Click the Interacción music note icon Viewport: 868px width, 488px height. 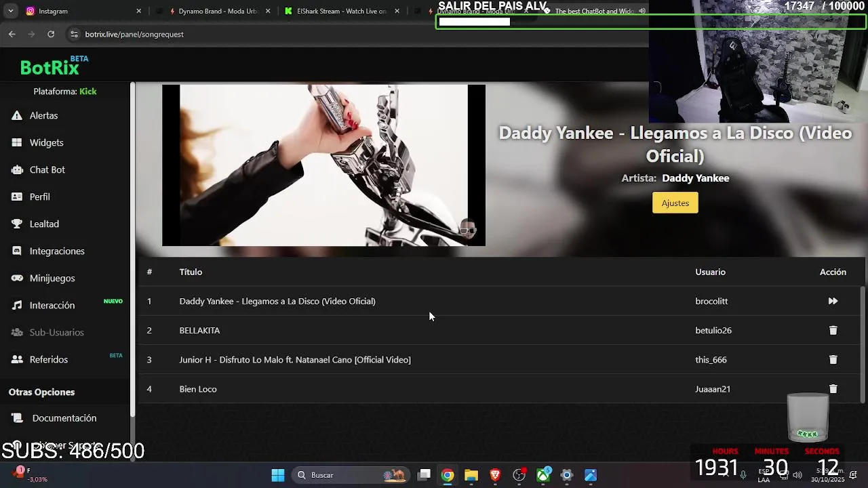pos(17,306)
